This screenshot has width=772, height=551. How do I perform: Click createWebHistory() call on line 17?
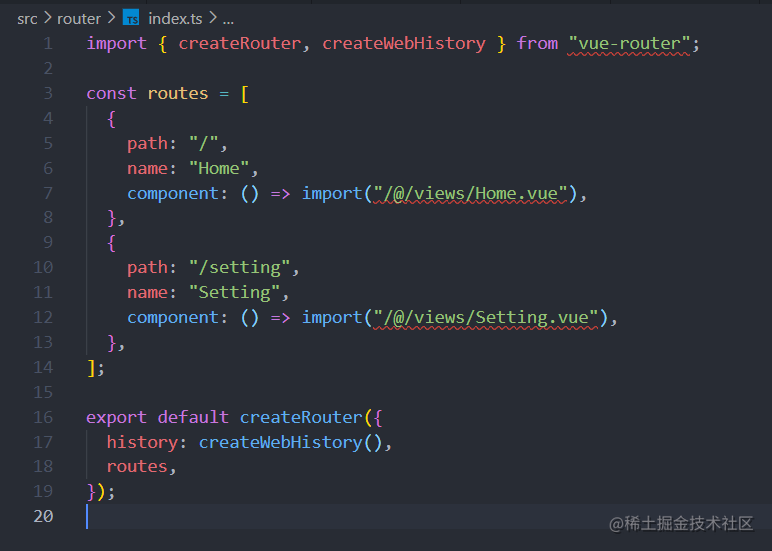point(290,442)
